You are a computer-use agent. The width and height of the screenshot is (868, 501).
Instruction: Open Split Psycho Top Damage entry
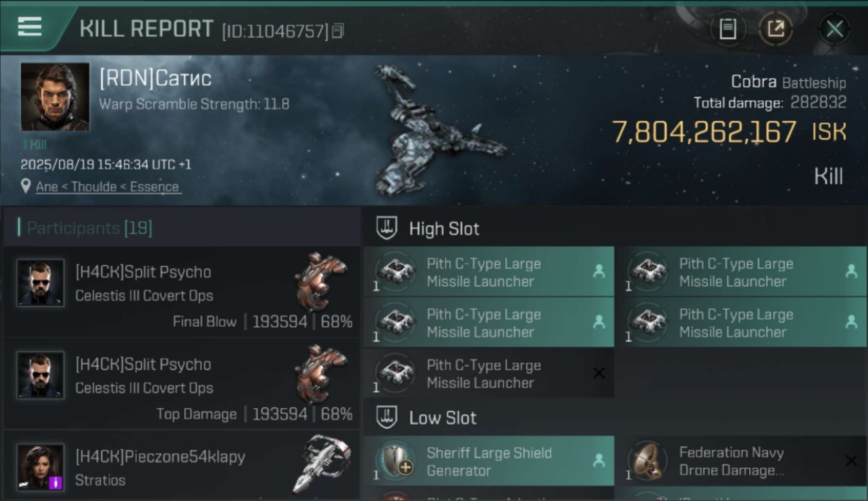pos(182,385)
